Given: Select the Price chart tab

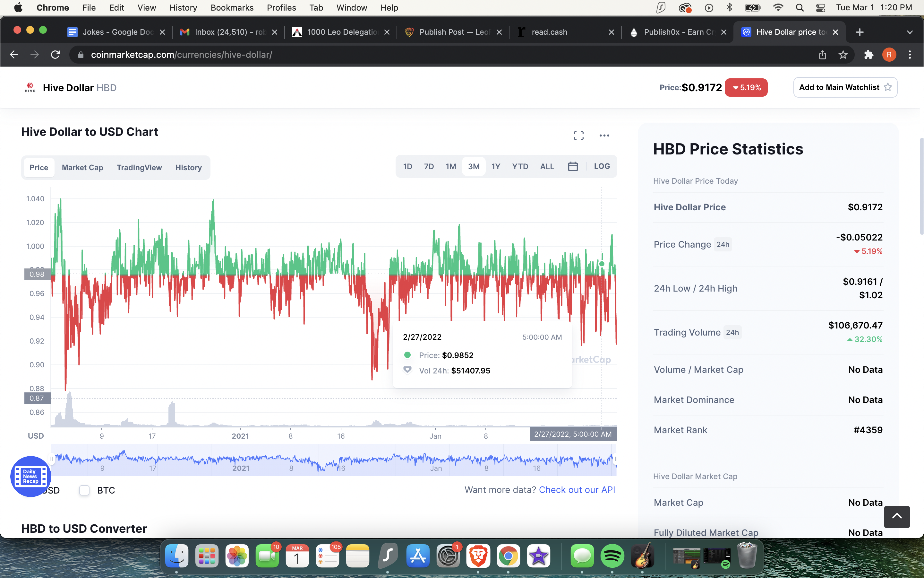Looking at the screenshot, I should (x=39, y=167).
